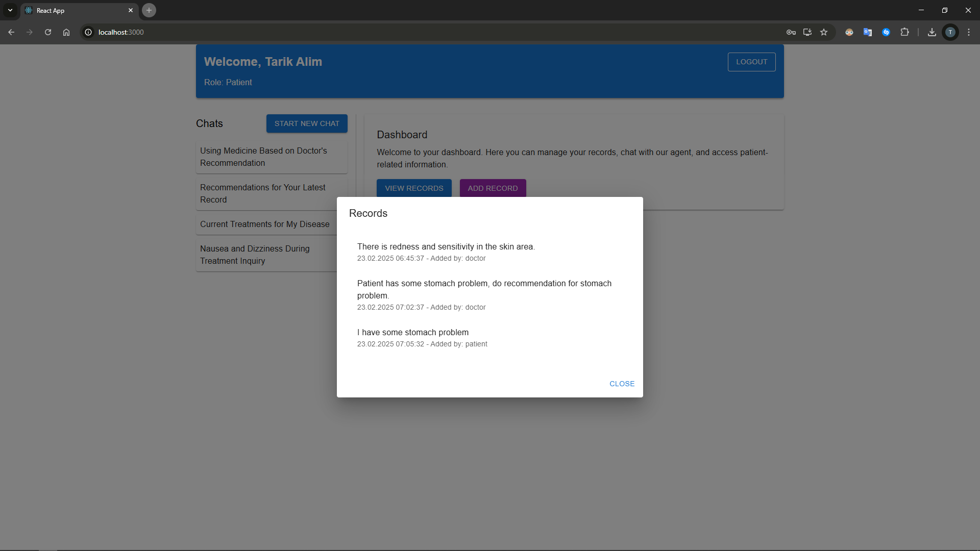Viewport: 980px width, 551px height.
Task: Click the Google Translate extension icon
Action: (x=868, y=32)
